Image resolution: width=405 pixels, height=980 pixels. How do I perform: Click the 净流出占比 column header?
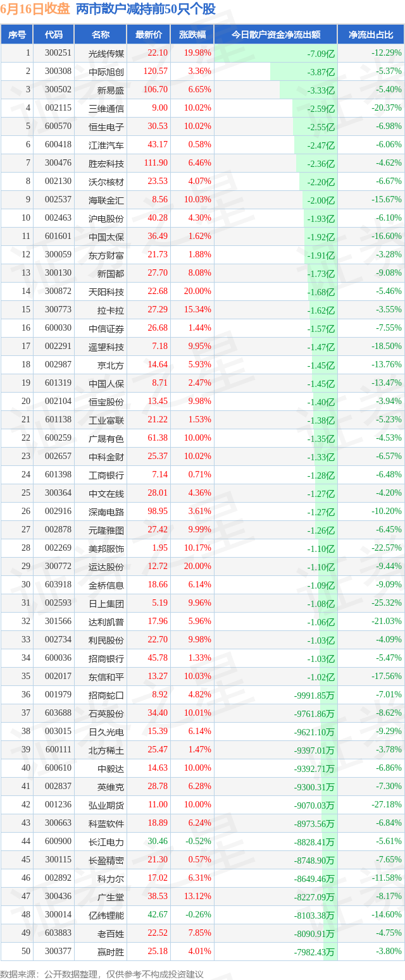[371, 35]
